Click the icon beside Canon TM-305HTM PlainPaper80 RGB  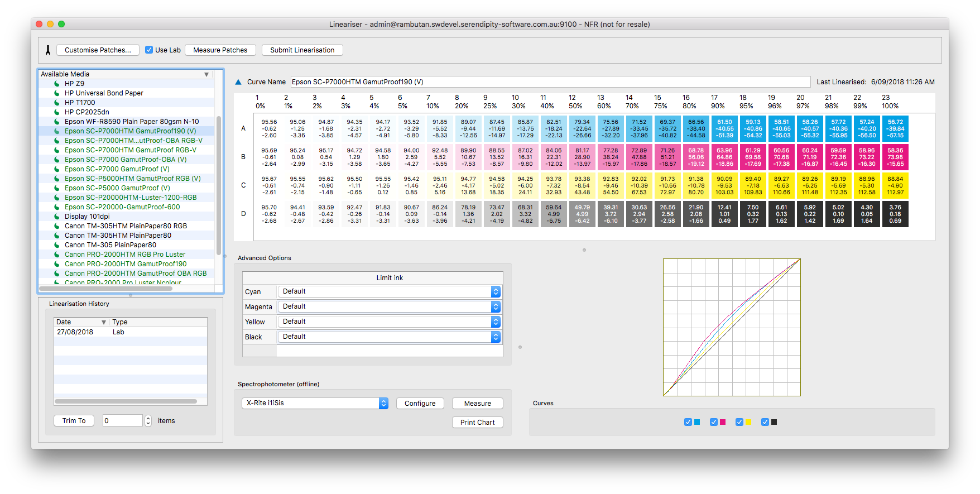coord(57,226)
